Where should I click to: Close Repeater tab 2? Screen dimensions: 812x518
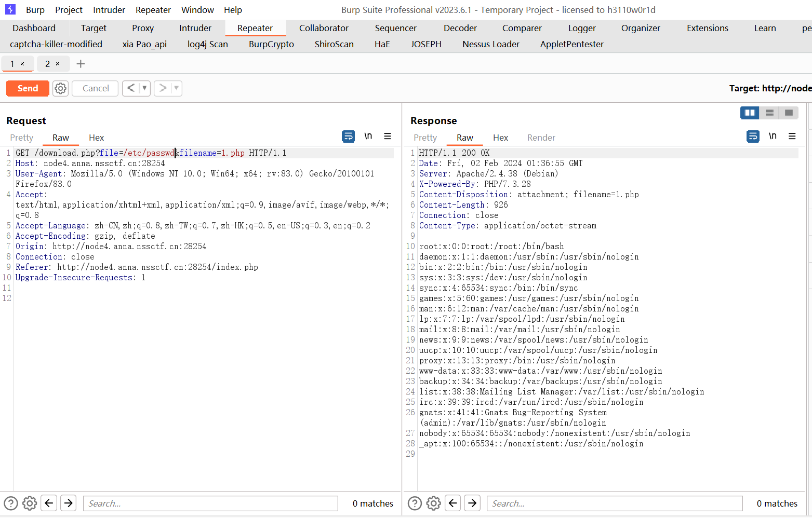[x=58, y=64]
